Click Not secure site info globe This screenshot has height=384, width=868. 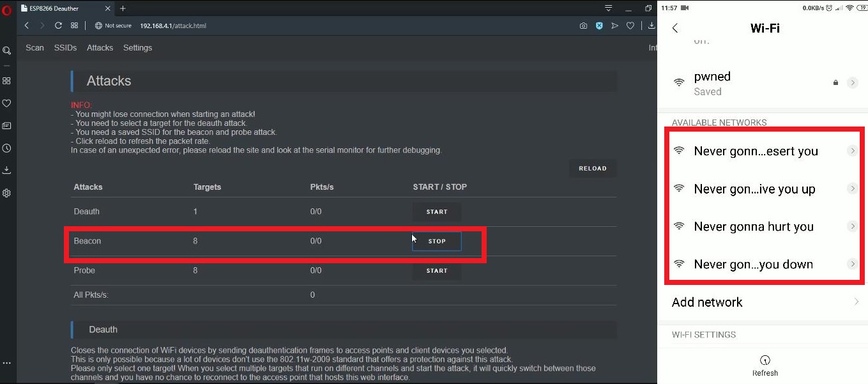pyautogui.click(x=98, y=26)
